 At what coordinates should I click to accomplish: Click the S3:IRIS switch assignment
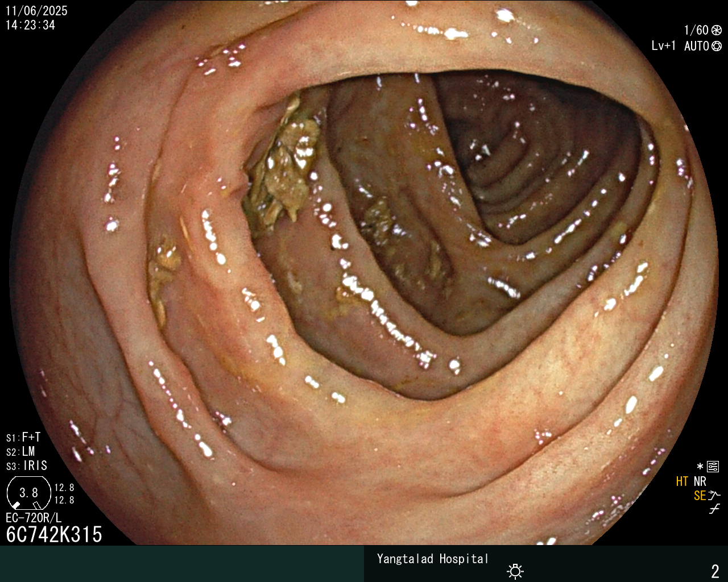[27, 466]
